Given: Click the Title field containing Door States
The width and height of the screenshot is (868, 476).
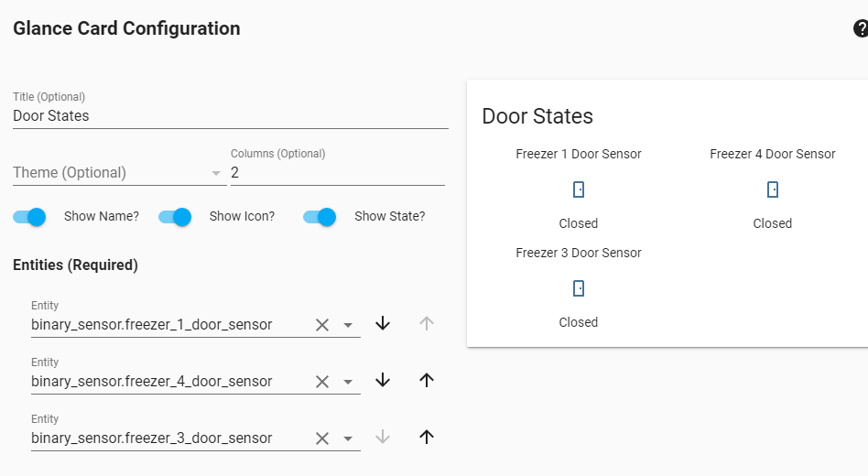Looking at the screenshot, I should (229, 116).
